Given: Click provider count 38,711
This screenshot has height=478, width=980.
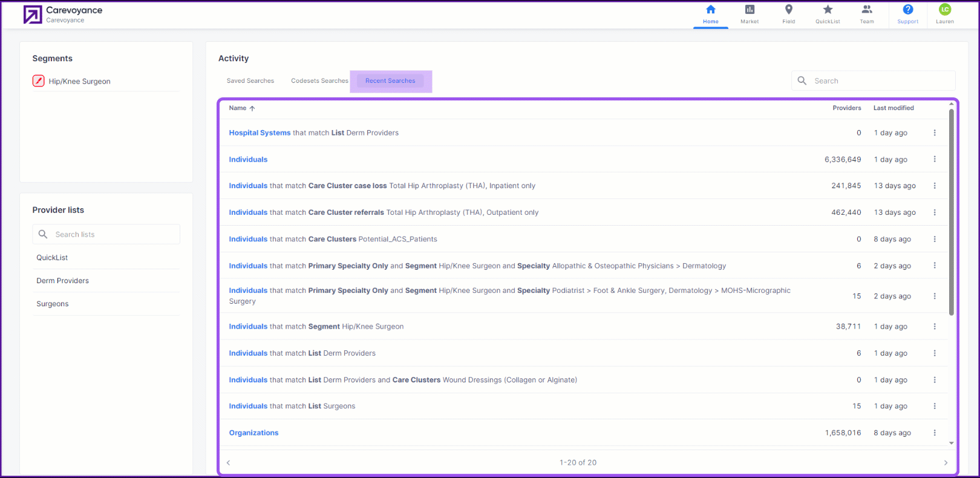Looking at the screenshot, I should (x=848, y=326).
